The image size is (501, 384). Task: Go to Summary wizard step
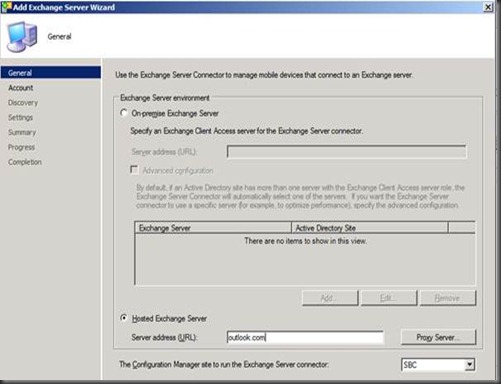(22, 132)
